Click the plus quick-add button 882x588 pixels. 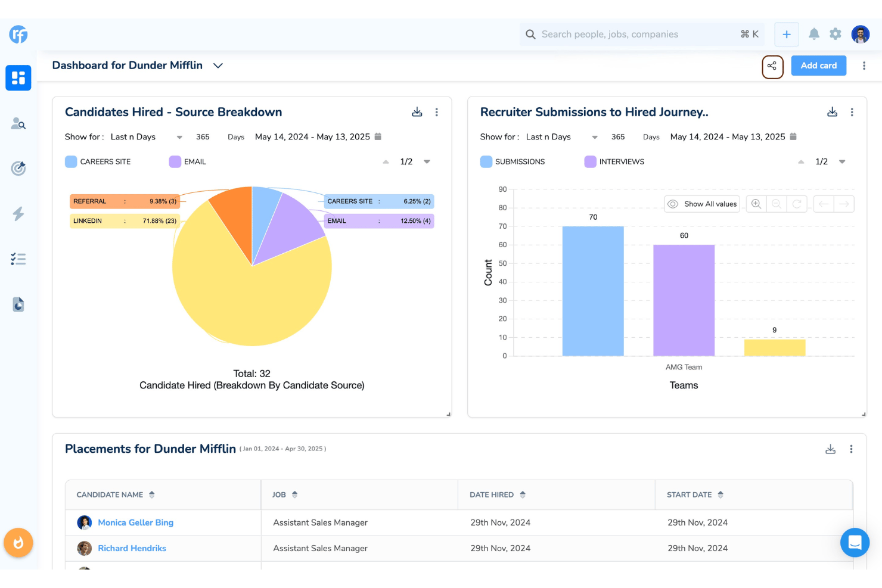787,35
